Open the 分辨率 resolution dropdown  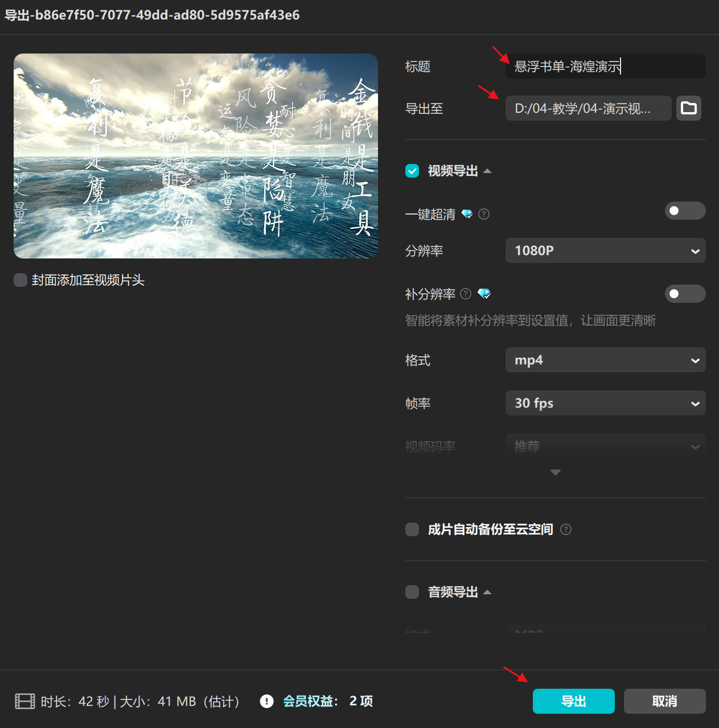605,250
